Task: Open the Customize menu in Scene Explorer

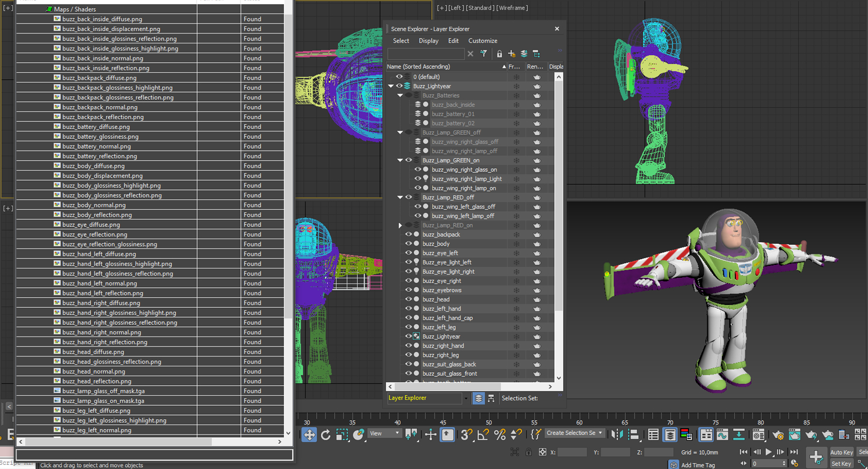Action: click(x=483, y=40)
